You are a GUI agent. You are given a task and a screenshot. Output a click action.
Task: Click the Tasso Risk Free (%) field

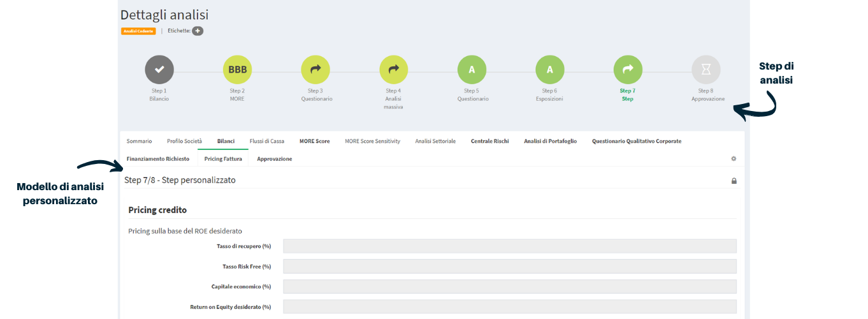[x=510, y=267]
